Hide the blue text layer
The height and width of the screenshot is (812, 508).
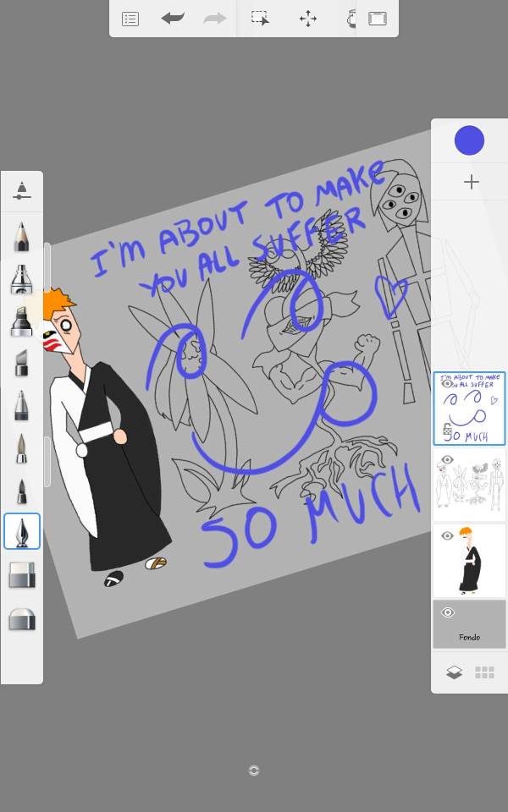(447, 383)
